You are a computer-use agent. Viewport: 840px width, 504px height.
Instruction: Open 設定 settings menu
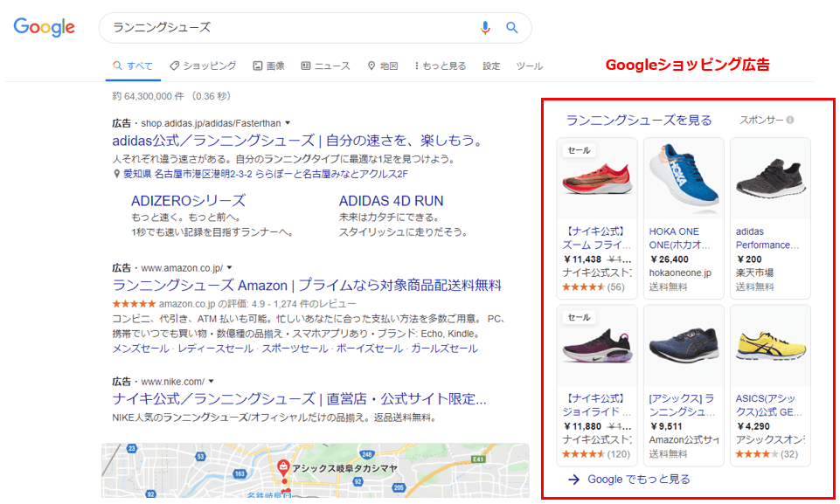pyautogui.click(x=491, y=66)
